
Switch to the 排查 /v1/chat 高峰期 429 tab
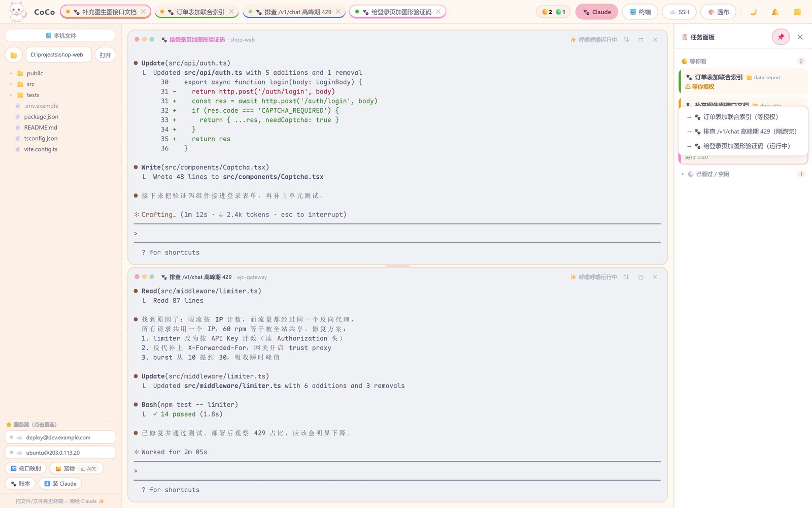(294, 12)
